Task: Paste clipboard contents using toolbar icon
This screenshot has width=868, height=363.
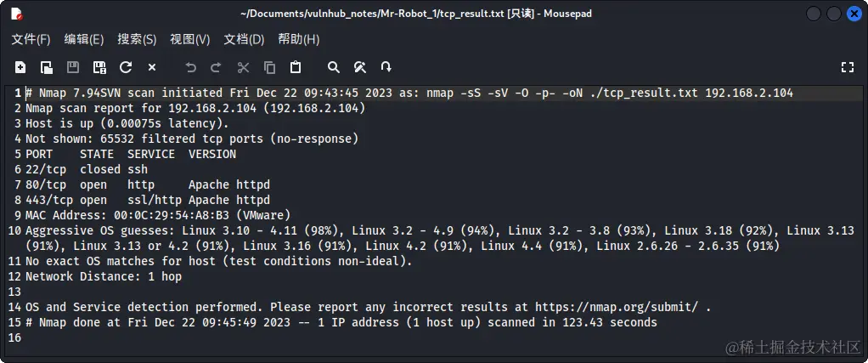Action: [x=296, y=67]
